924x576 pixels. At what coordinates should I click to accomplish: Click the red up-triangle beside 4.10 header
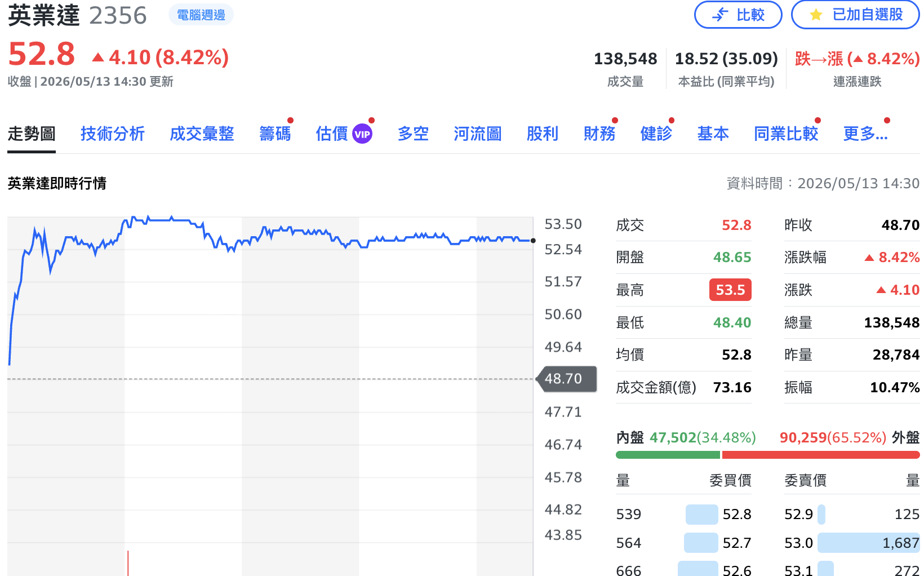tap(98, 57)
